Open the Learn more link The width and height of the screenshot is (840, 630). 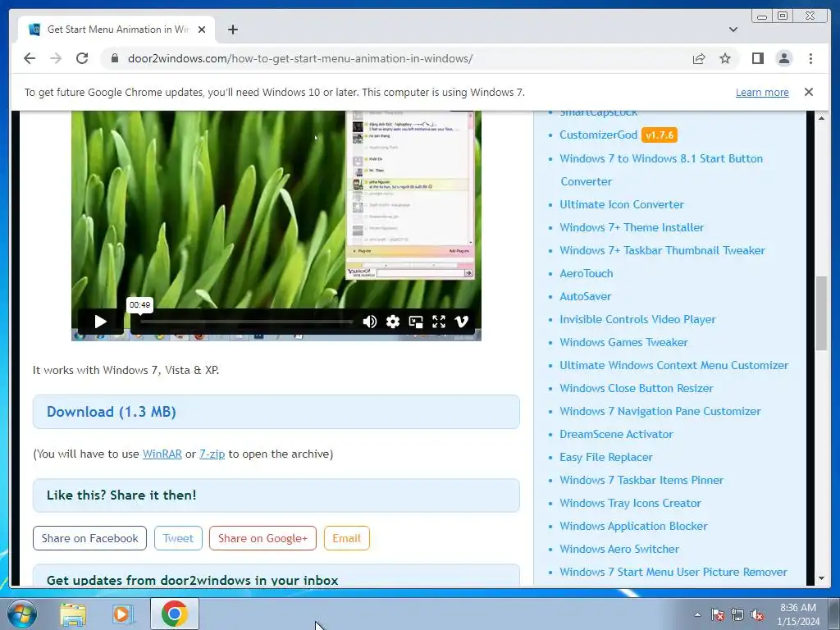tap(762, 92)
